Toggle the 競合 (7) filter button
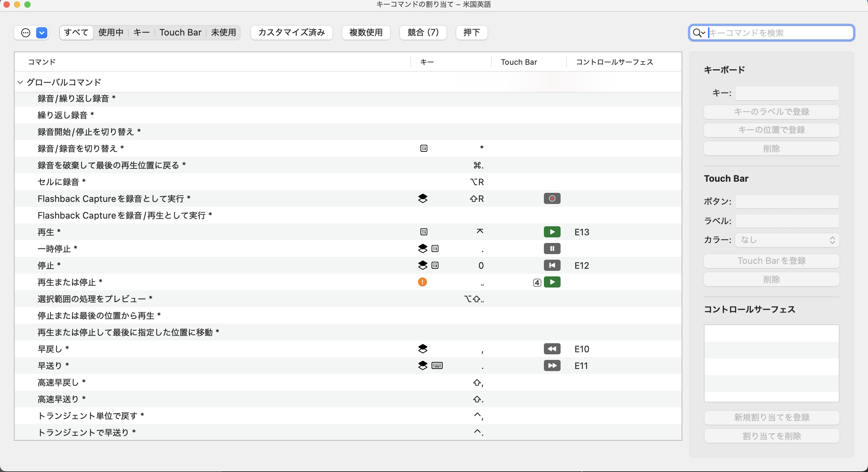This screenshot has height=472, width=868. 423,33
